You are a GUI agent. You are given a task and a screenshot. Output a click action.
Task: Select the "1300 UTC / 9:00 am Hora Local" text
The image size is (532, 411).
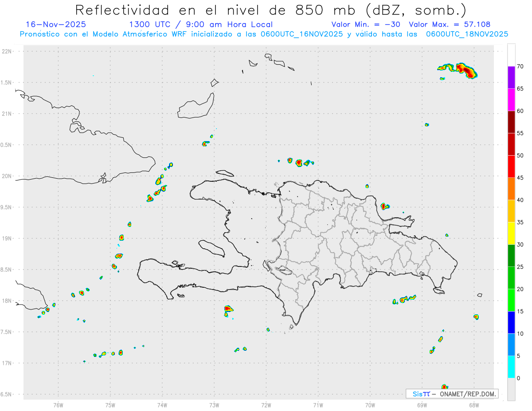(x=201, y=24)
